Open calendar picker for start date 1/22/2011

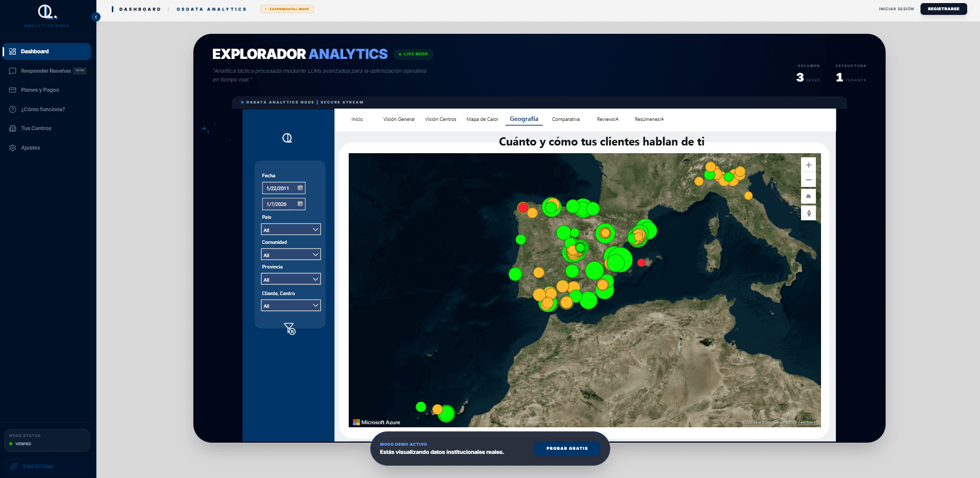tap(300, 188)
